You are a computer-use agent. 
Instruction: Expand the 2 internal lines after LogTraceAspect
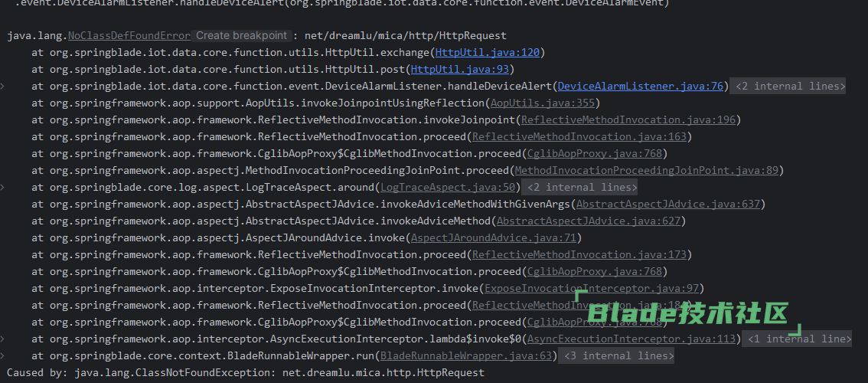click(580, 188)
